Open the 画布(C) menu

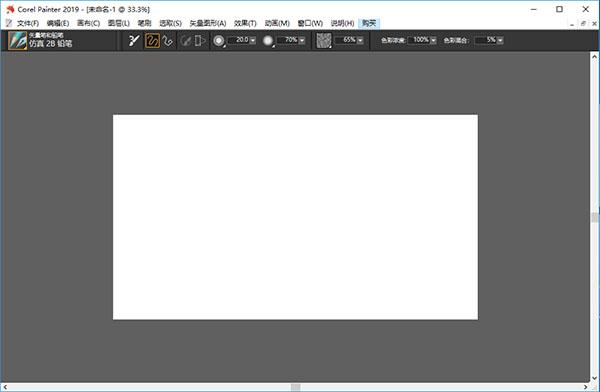click(x=88, y=23)
